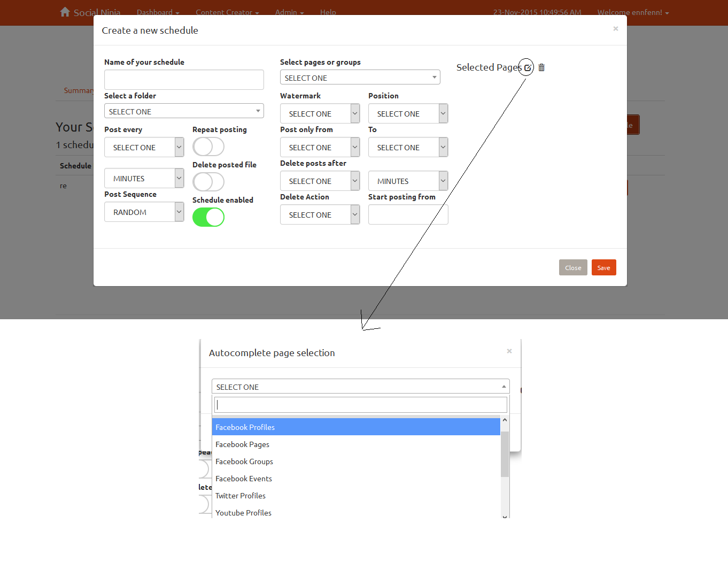Open the Dashboard menu

coord(158,12)
